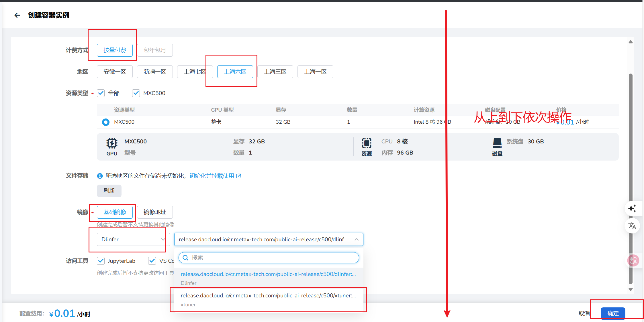Switch to the 镜像地址 tab
Image resolution: width=644 pixels, height=322 pixels.
click(155, 212)
